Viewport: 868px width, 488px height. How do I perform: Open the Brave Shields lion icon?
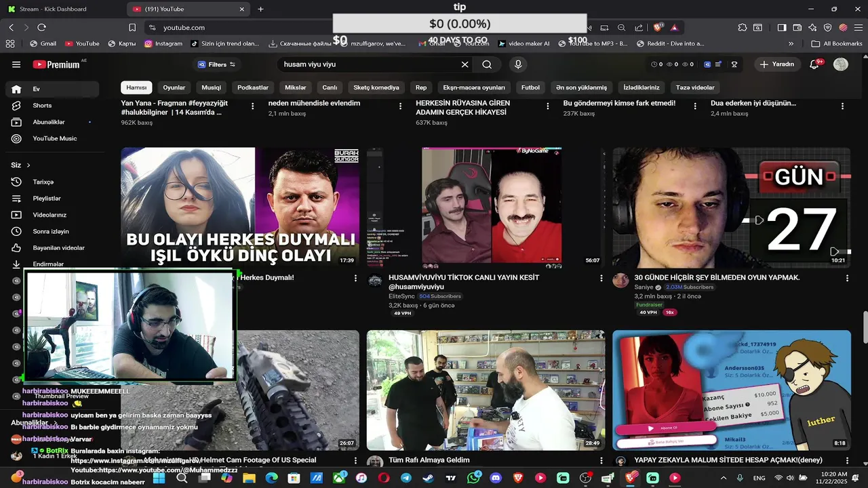[x=658, y=27]
